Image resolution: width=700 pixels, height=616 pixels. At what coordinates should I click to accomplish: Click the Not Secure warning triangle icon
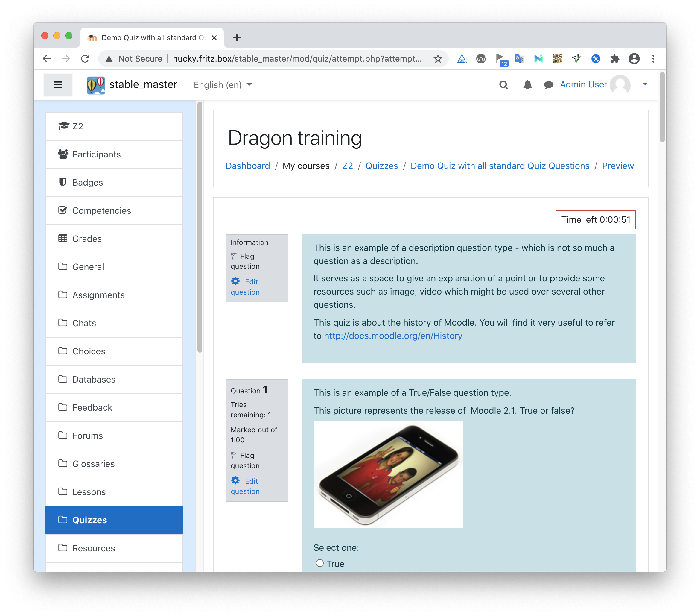[109, 59]
